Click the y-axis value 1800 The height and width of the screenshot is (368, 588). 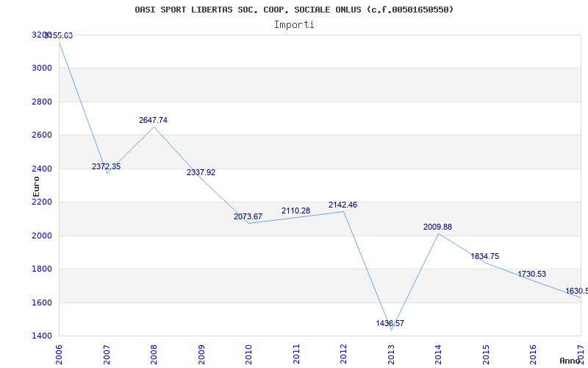coord(42,269)
